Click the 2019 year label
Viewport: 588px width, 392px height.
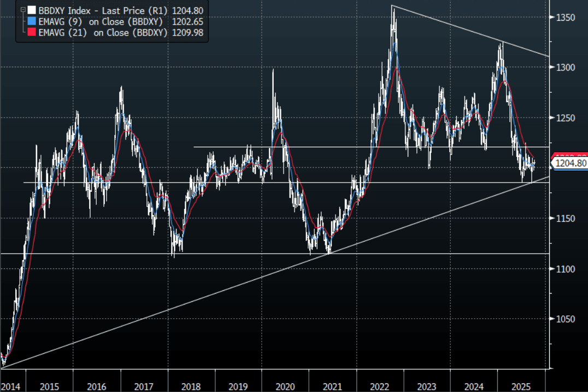point(238,387)
